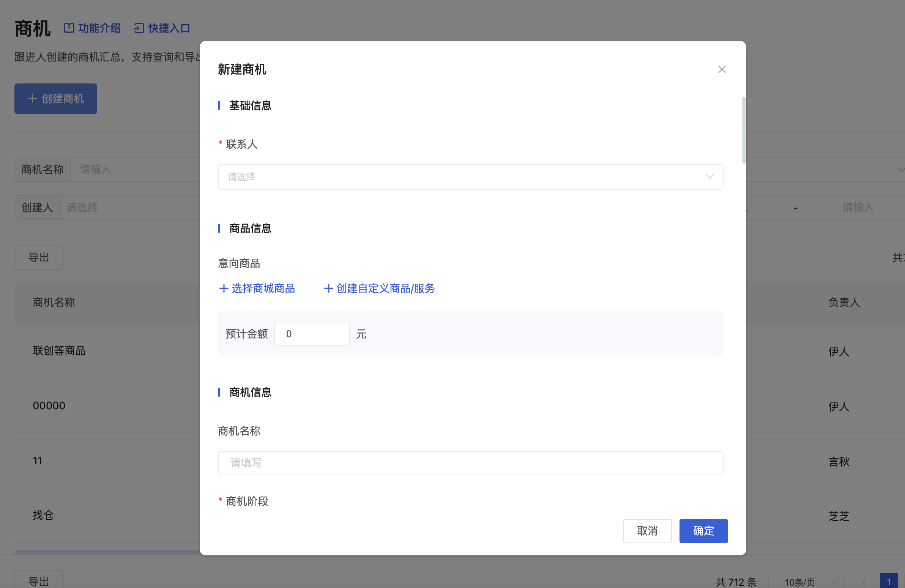Open 快捷入口 link
This screenshot has height=588, width=905.
pyautogui.click(x=169, y=28)
